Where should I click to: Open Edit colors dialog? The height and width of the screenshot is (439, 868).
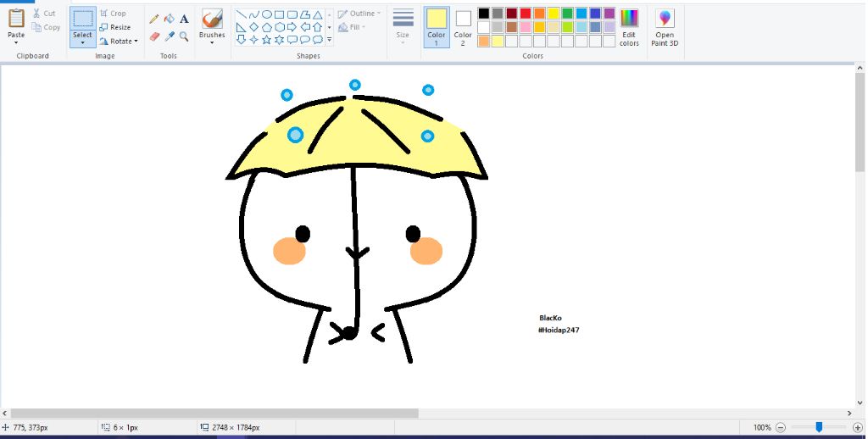coord(630,27)
